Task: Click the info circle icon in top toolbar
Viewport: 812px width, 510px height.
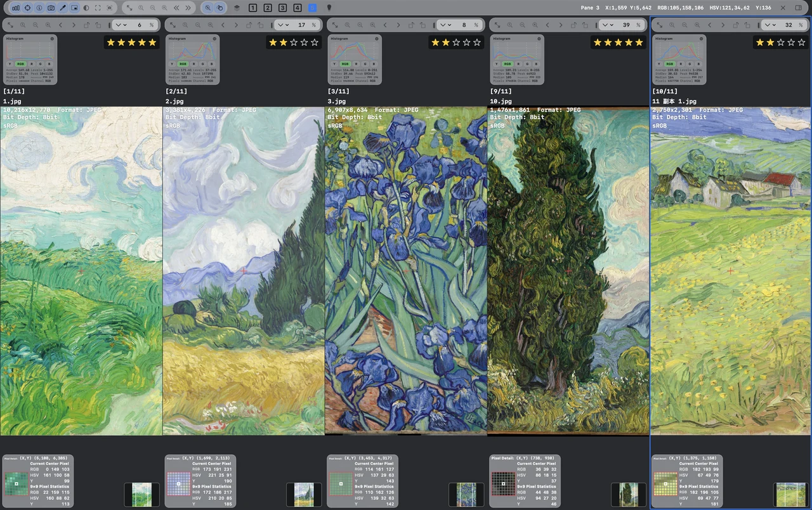Action: coord(39,8)
